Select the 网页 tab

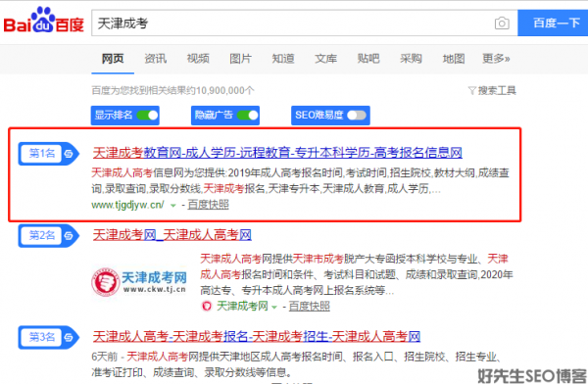[113, 59]
